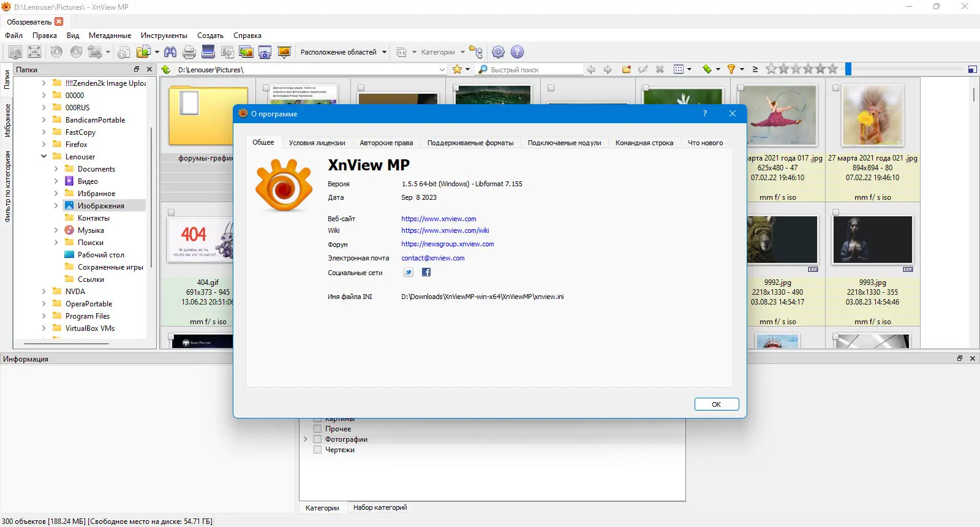The width and height of the screenshot is (980, 527).
Task: Create a new folder via toolbar icon
Action: point(626,69)
